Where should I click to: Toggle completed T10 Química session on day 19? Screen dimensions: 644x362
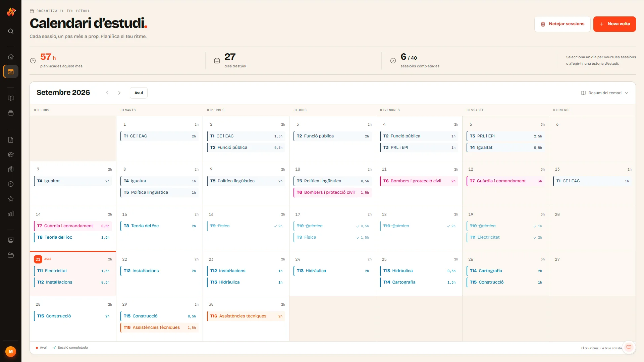(505, 226)
